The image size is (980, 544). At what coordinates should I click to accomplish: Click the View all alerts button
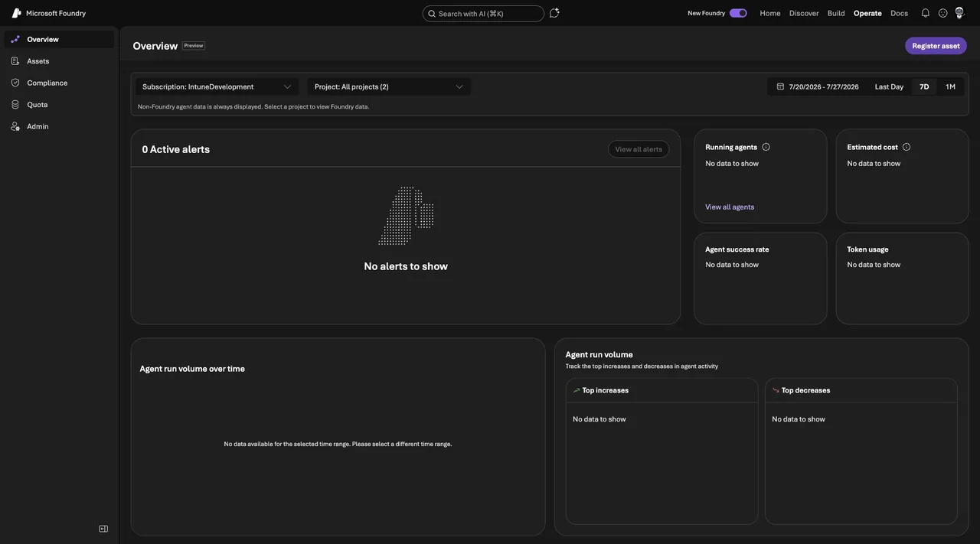639,149
